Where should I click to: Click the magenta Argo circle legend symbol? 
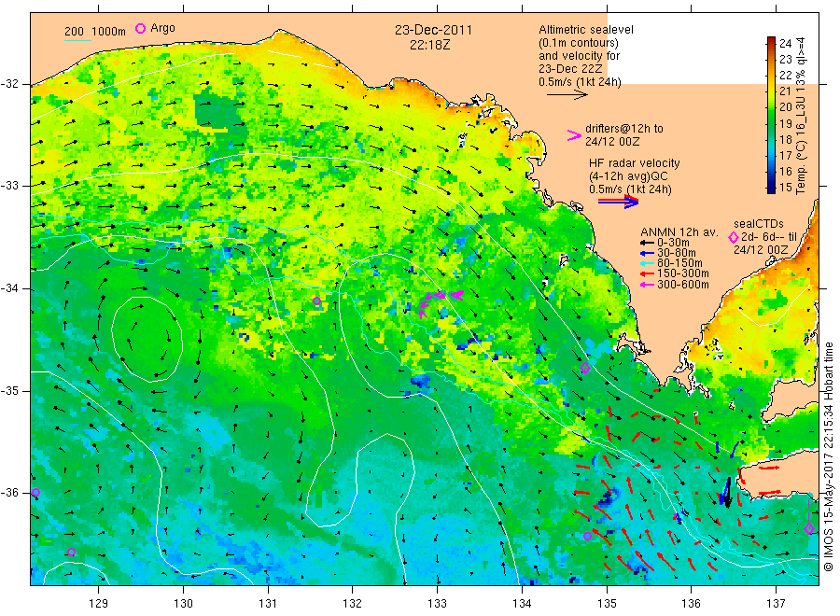tap(140, 28)
